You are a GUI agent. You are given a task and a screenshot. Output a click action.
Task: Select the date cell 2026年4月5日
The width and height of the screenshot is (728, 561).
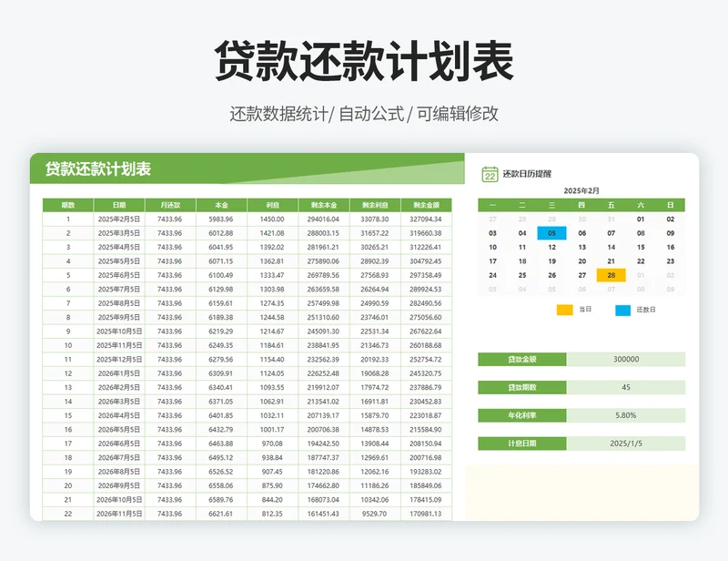point(119,415)
